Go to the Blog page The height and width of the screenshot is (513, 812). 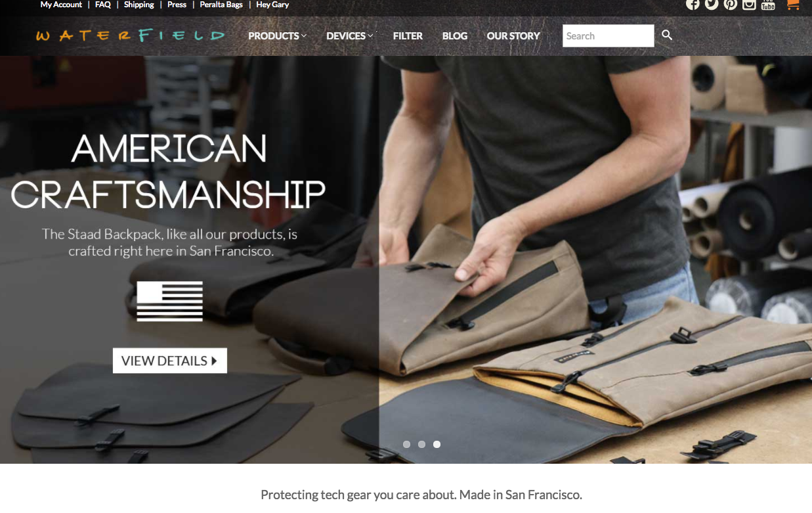[x=455, y=35]
